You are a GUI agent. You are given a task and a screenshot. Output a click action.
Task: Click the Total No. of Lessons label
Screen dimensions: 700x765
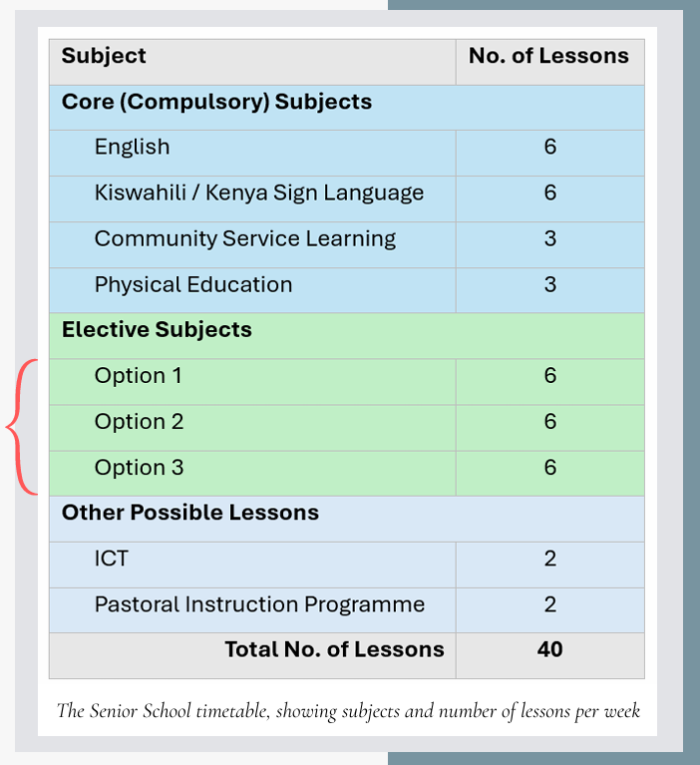pos(334,649)
